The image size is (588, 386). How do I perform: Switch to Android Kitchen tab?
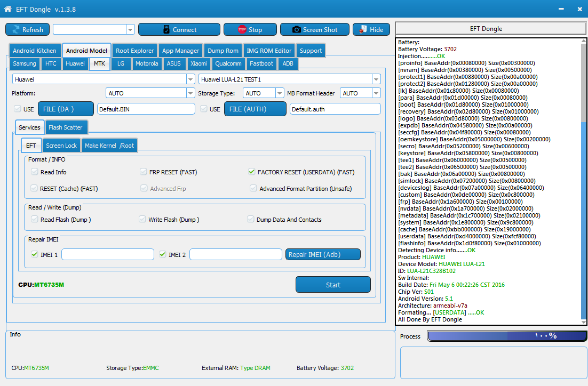tap(35, 51)
